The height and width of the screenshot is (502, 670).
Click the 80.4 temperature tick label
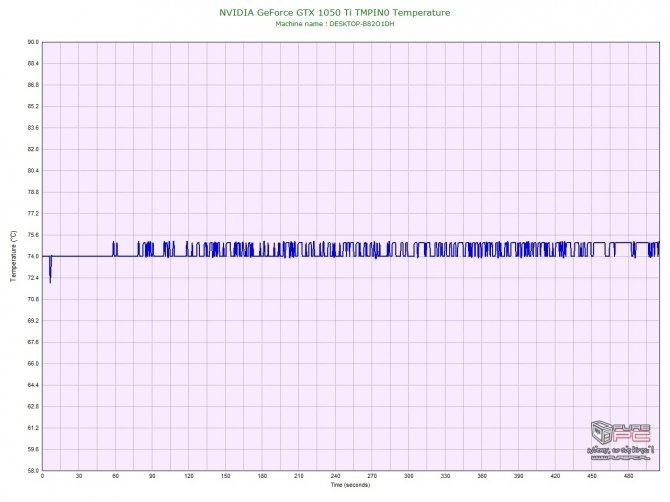33,170
